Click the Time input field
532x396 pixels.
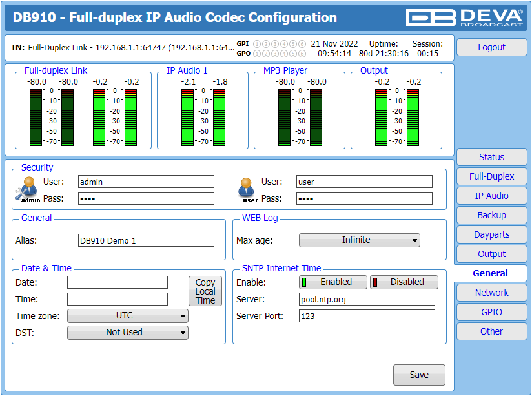coord(118,299)
